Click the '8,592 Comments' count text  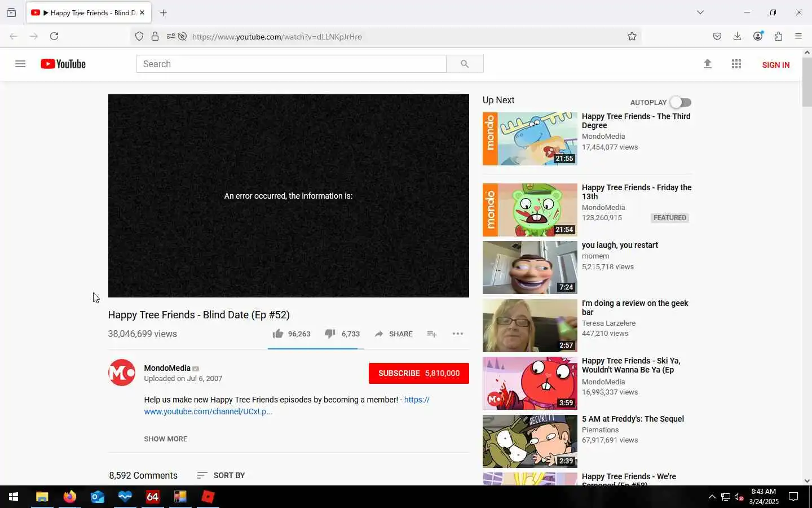point(143,475)
